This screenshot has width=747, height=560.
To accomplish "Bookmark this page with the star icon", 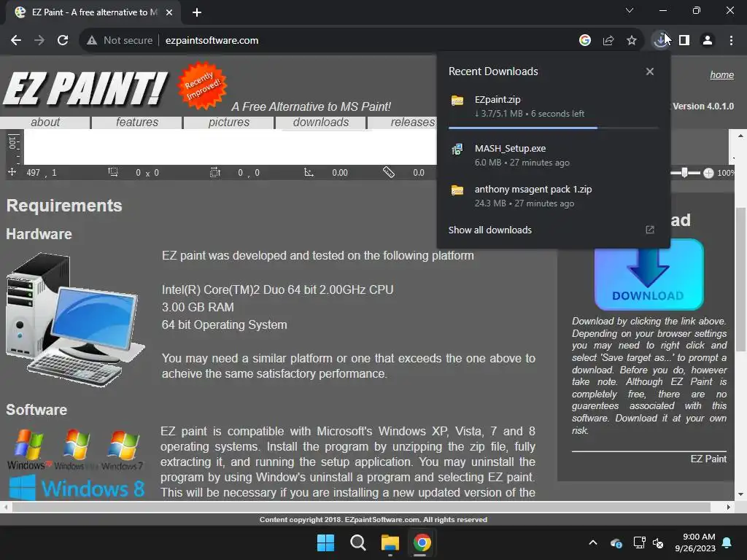I will (631, 41).
